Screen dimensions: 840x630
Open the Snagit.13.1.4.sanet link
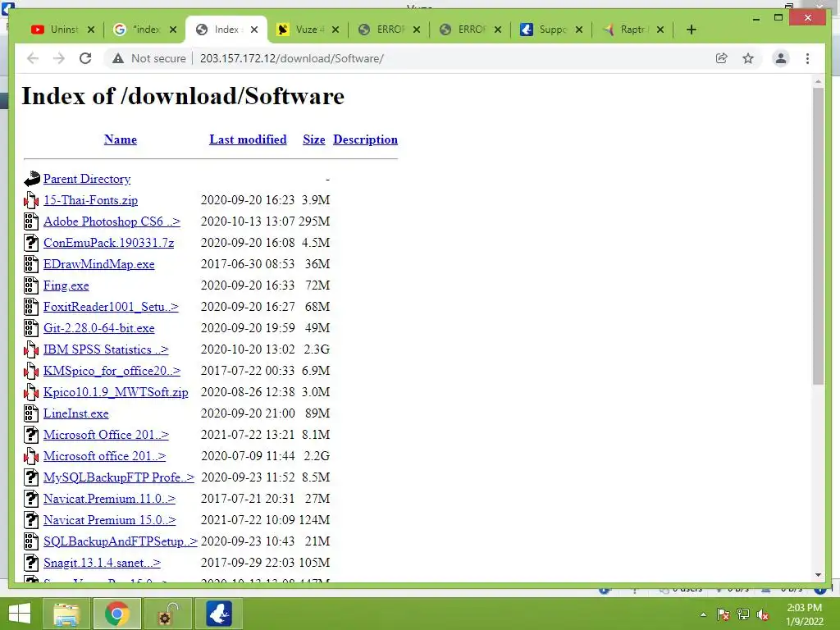coord(102,563)
